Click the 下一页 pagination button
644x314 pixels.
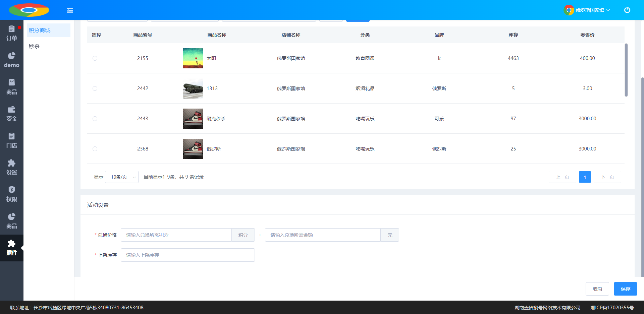pos(607,177)
